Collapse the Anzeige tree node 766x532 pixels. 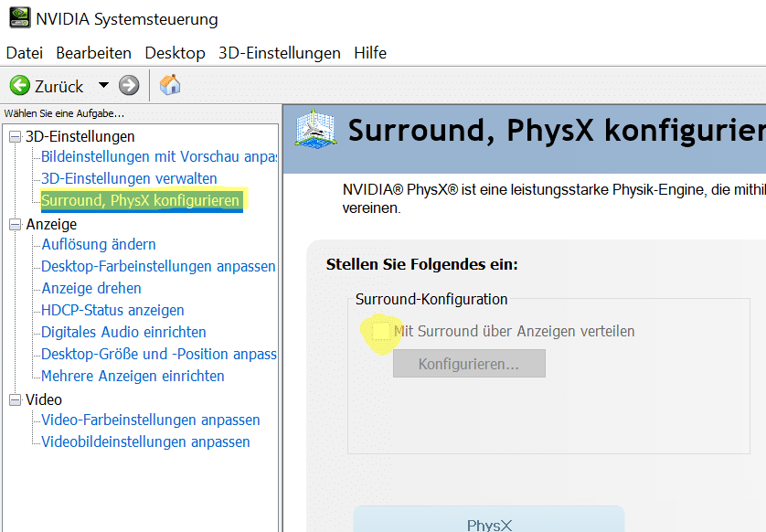tap(16, 225)
